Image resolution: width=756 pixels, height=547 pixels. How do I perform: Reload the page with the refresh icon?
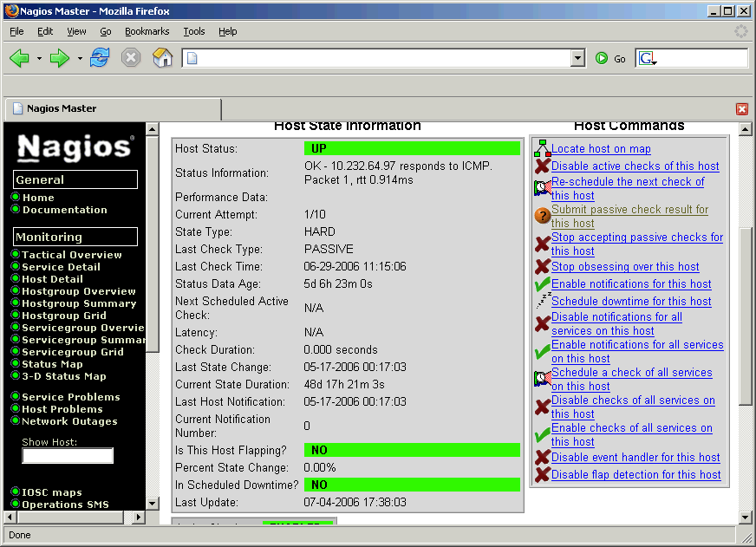point(100,58)
